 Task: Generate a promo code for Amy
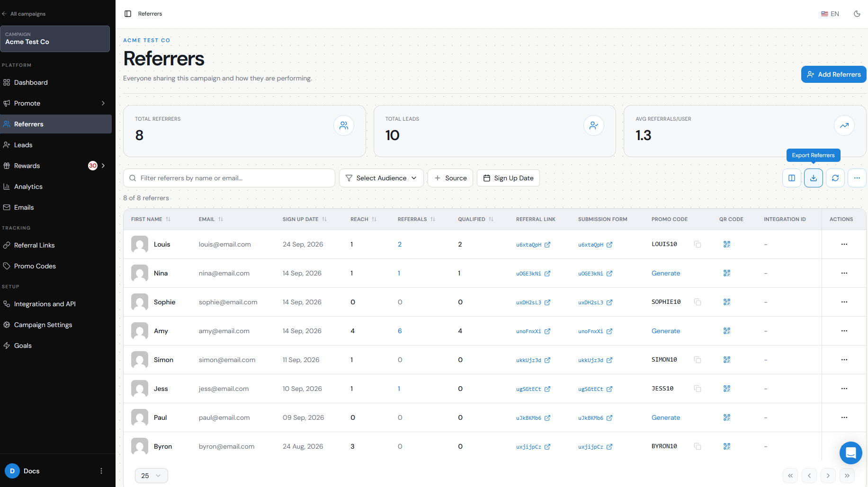(x=666, y=331)
